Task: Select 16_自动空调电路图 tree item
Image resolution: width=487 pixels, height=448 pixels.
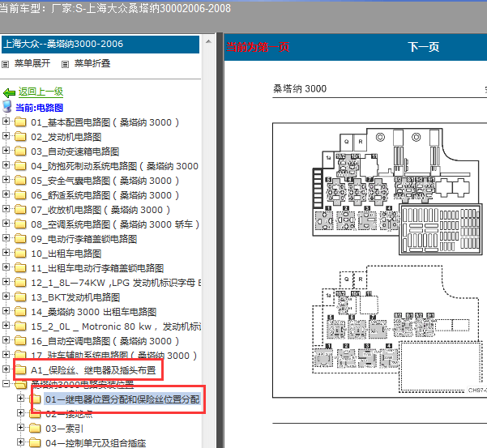Action: pyautogui.click(x=105, y=341)
